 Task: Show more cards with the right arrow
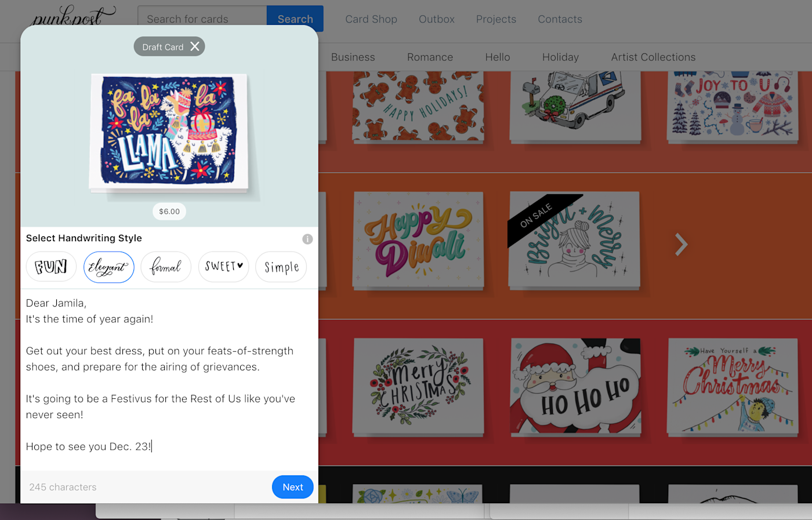(x=680, y=245)
